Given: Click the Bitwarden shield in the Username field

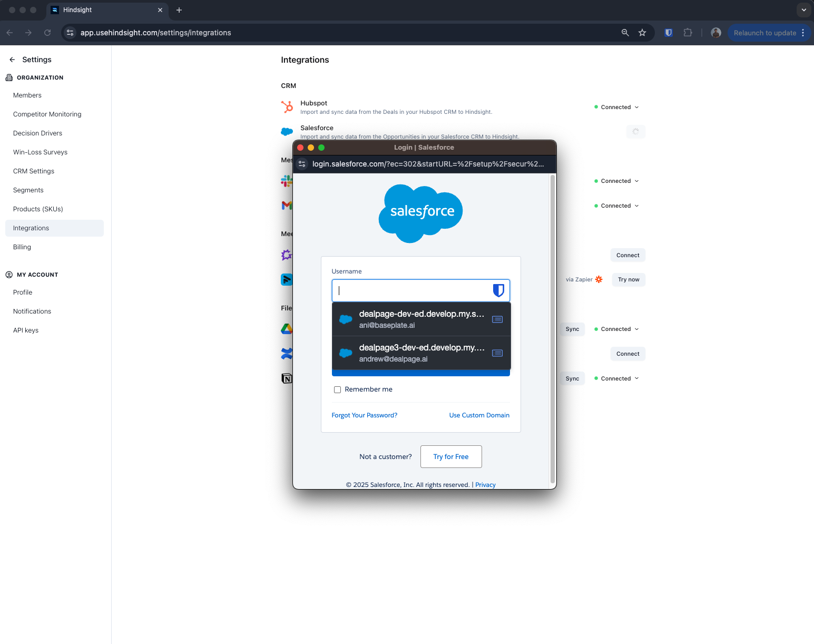Looking at the screenshot, I should (x=498, y=290).
